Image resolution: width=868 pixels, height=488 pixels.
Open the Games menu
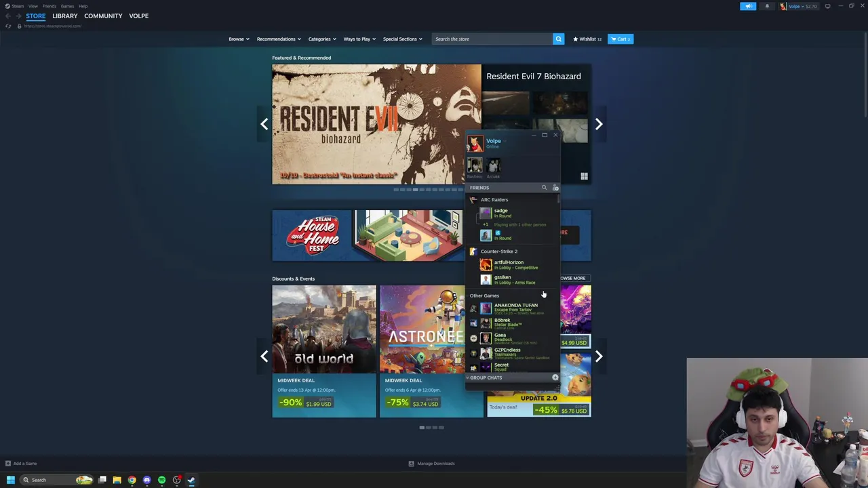67,6
